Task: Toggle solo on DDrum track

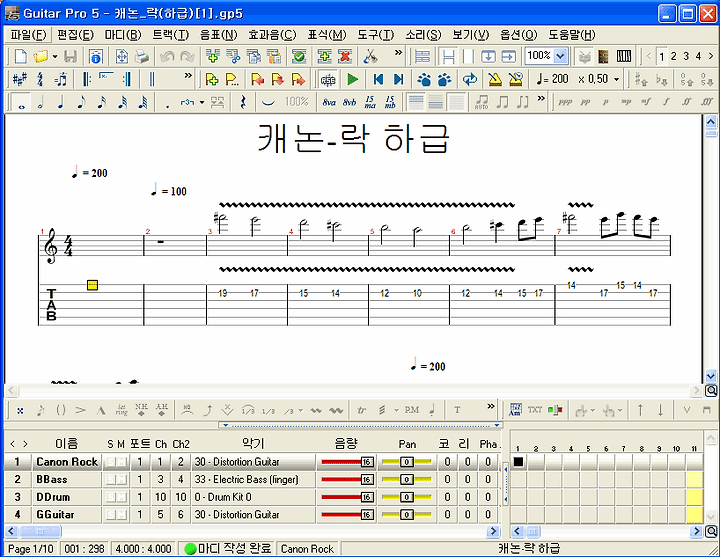Action: click(110, 497)
